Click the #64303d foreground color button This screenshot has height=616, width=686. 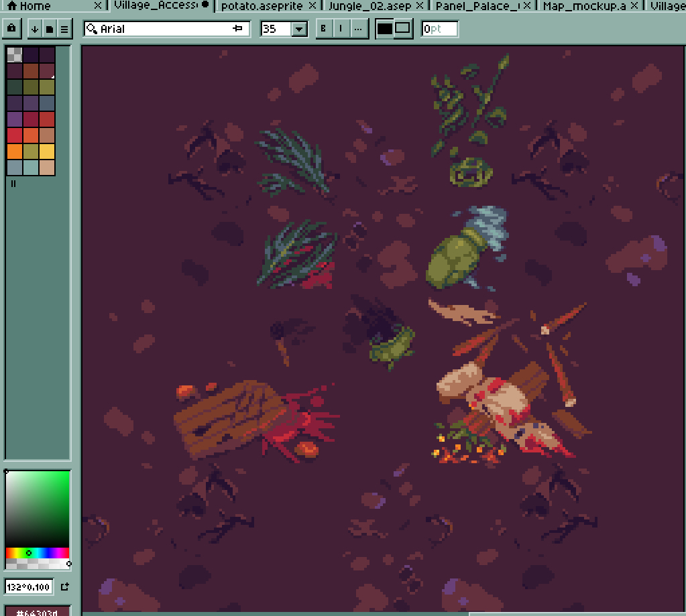point(38,611)
